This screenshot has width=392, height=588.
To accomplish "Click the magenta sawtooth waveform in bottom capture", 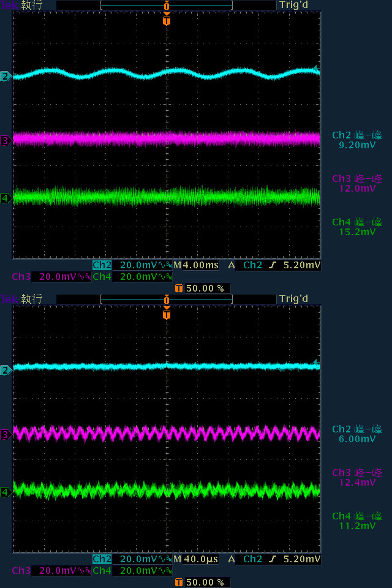I will (167, 434).
